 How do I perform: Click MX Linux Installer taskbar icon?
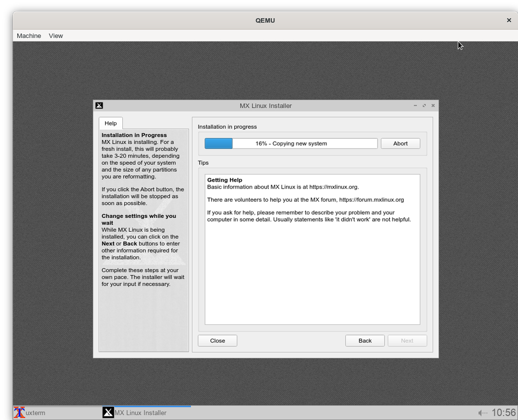click(x=108, y=413)
